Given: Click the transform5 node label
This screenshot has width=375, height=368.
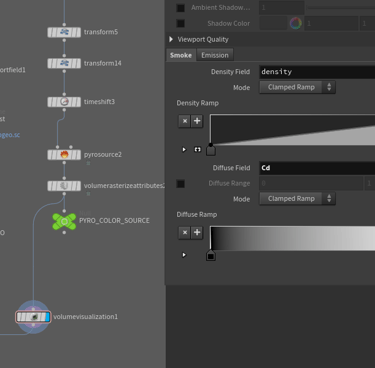Looking at the screenshot, I should click(x=101, y=32).
